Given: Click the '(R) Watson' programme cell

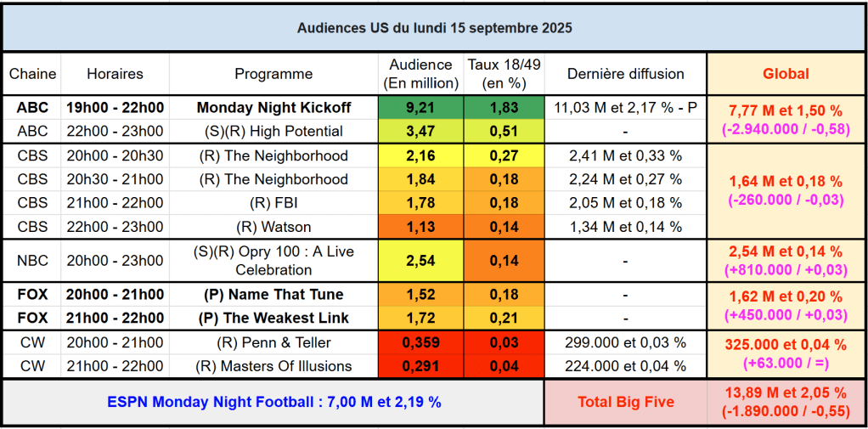Looking at the screenshot, I should (273, 227).
